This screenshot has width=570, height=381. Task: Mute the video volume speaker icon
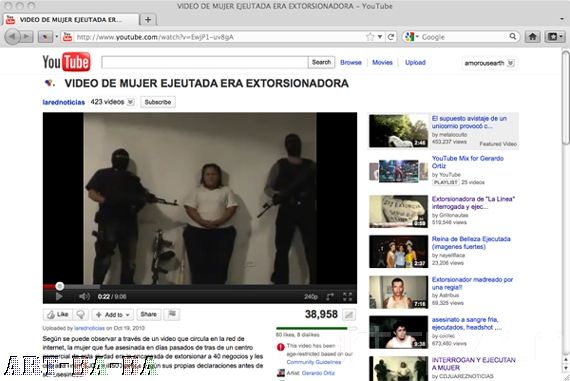tap(84, 297)
